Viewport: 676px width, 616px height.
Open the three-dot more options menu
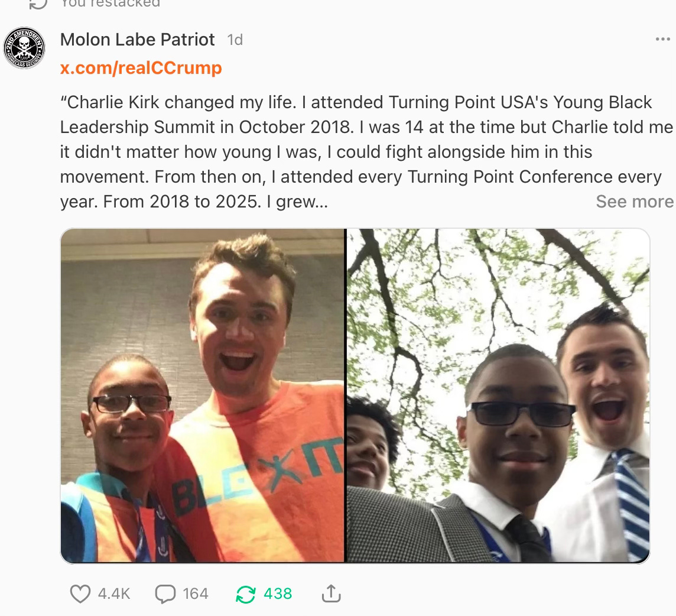[662, 39]
